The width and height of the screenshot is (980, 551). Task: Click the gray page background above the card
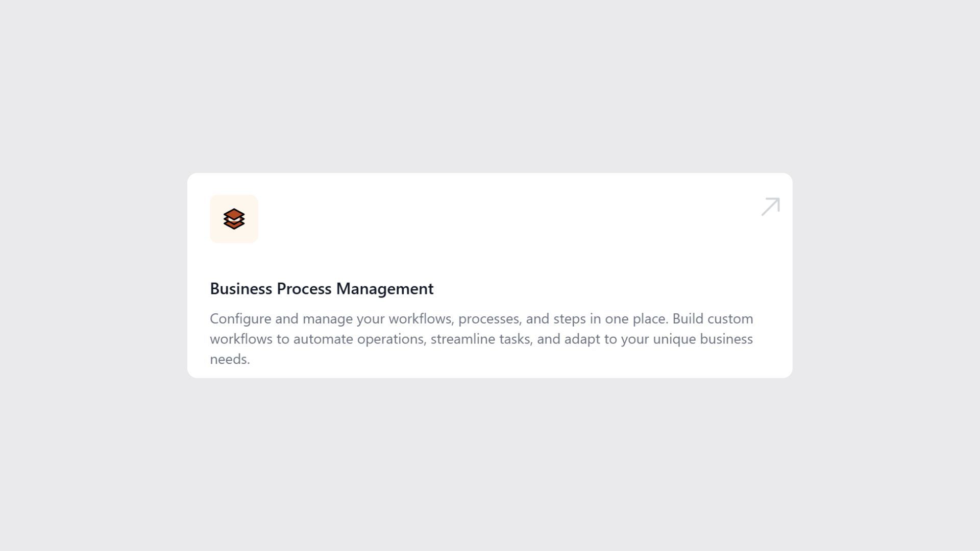(x=490, y=92)
